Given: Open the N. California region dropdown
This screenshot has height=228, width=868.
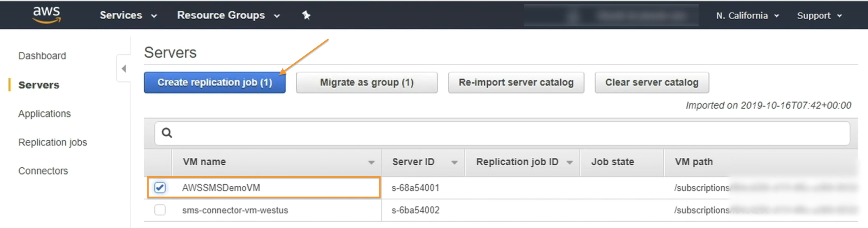Looking at the screenshot, I should (747, 16).
